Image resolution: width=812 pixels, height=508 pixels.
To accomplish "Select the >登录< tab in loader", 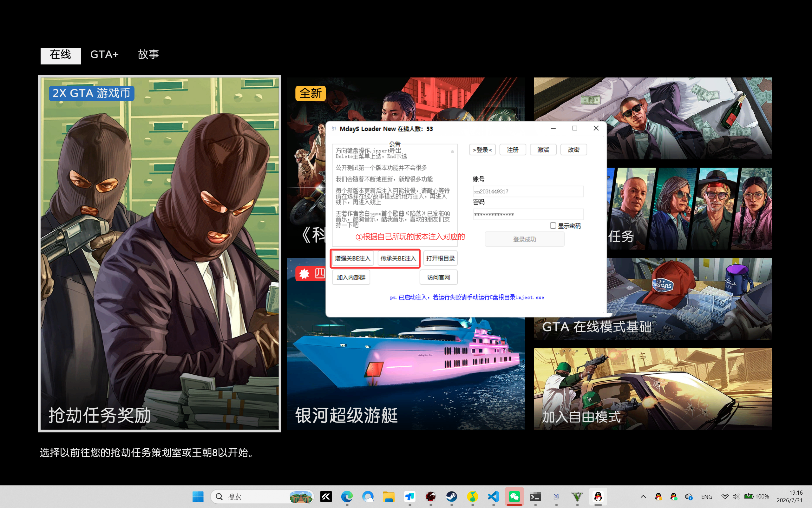I will click(x=482, y=150).
